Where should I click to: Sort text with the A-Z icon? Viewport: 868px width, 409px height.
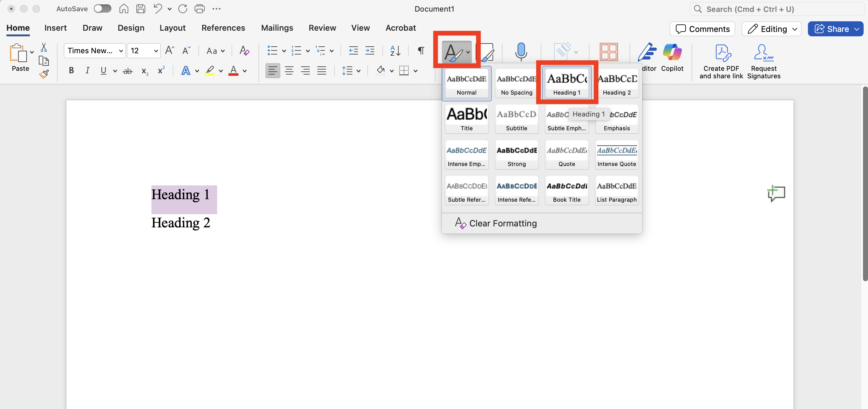click(395, 51)
